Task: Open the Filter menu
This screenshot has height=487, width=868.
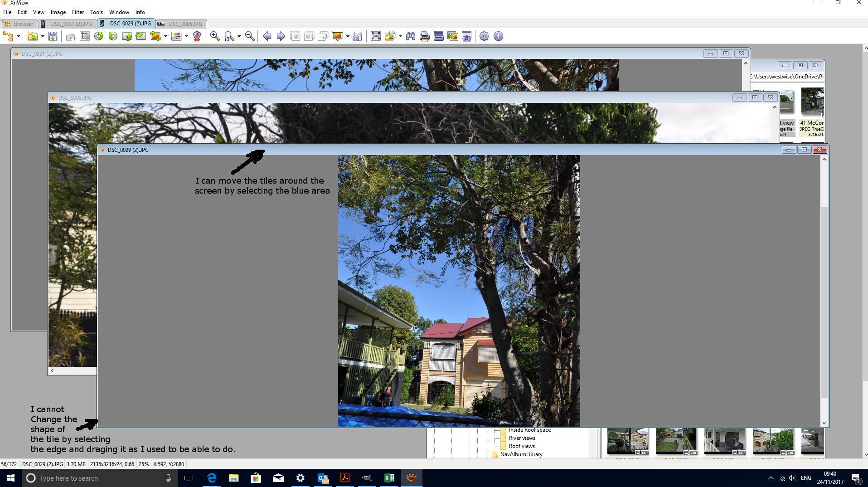Action: pos(78,12)
